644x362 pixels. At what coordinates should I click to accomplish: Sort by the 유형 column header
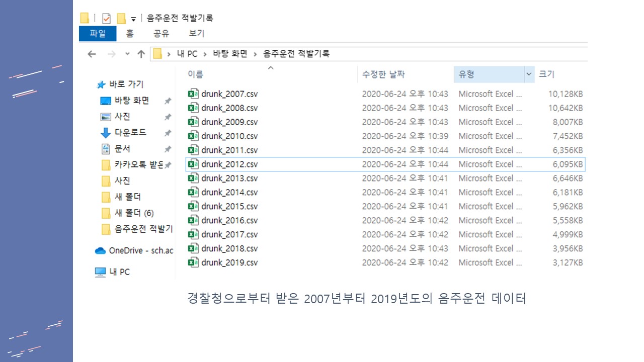[x=466, y=74]
